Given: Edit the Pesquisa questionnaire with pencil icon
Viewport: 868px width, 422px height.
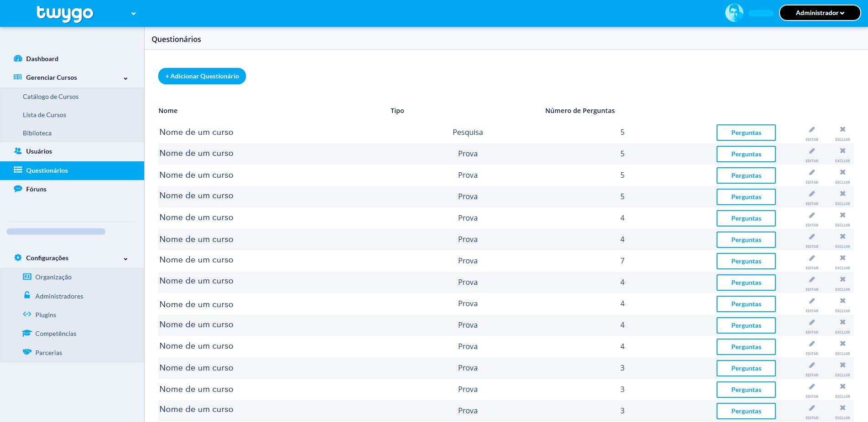Looking at the screenshot, I should coord(812,133).
